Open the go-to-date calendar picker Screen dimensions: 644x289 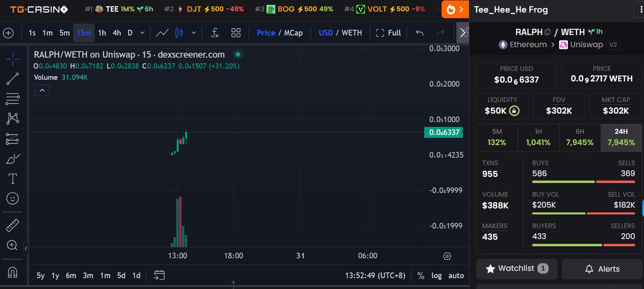click(159, 276)
